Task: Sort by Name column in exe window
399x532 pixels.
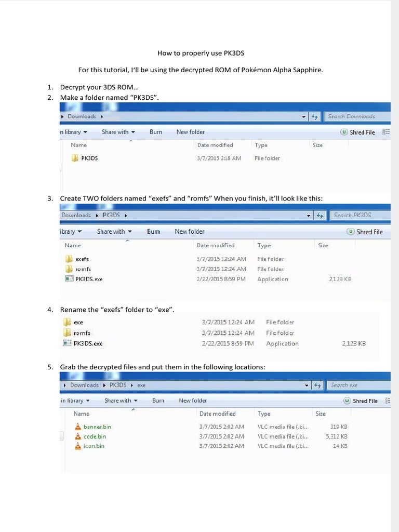Action: pyautogui.click(x=81, y=414)
